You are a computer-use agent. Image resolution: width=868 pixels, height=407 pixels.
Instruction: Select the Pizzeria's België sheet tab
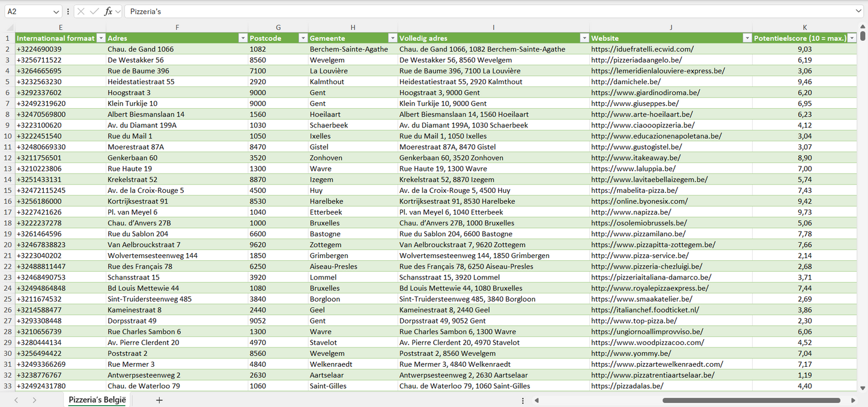point(97,400)
